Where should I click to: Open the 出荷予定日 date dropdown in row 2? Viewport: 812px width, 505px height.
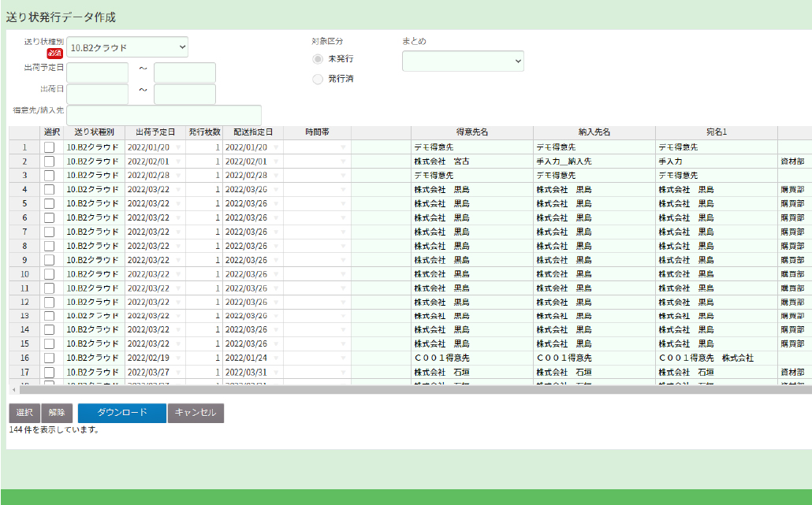click(x=179, y=162)
